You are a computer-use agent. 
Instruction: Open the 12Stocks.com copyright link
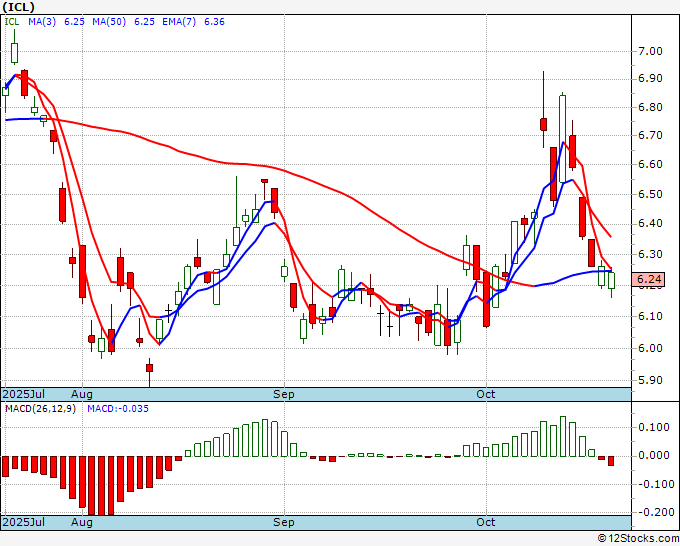coord(638,539)
